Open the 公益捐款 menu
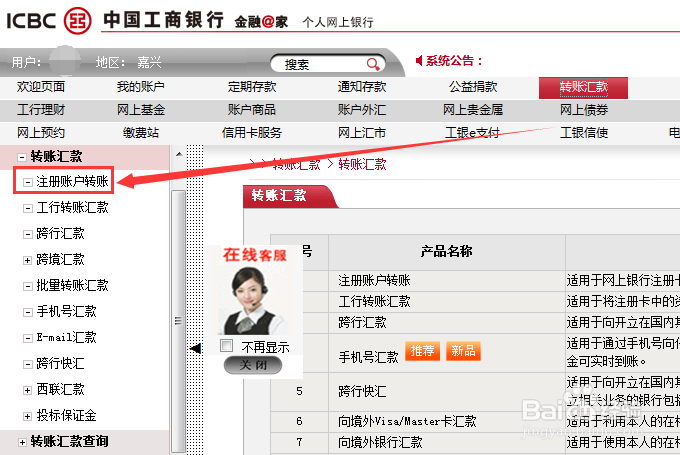 [x=473, y=87]
